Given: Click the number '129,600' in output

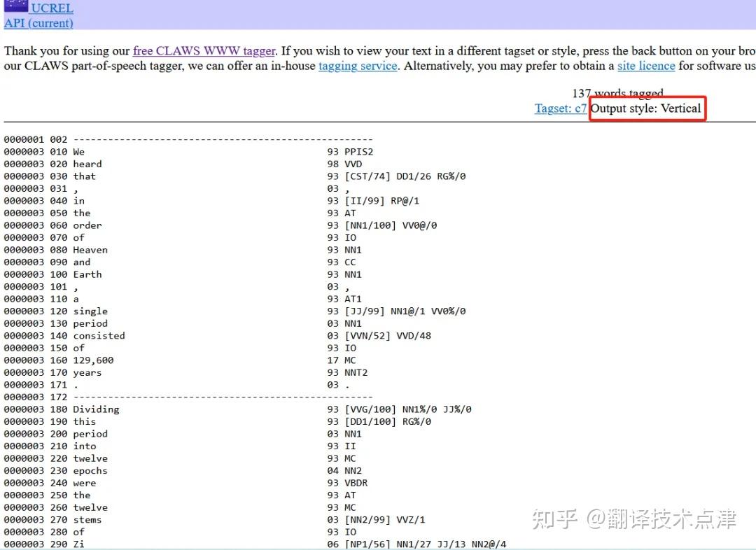Looking at the screenshot, I should [93, 360].
